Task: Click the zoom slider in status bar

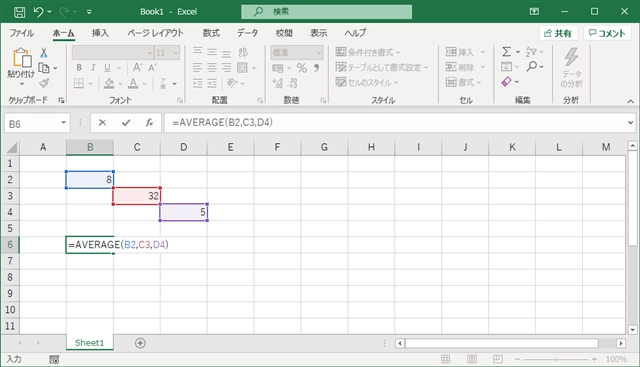Action: pyautogui.click(x=556, y=359)
